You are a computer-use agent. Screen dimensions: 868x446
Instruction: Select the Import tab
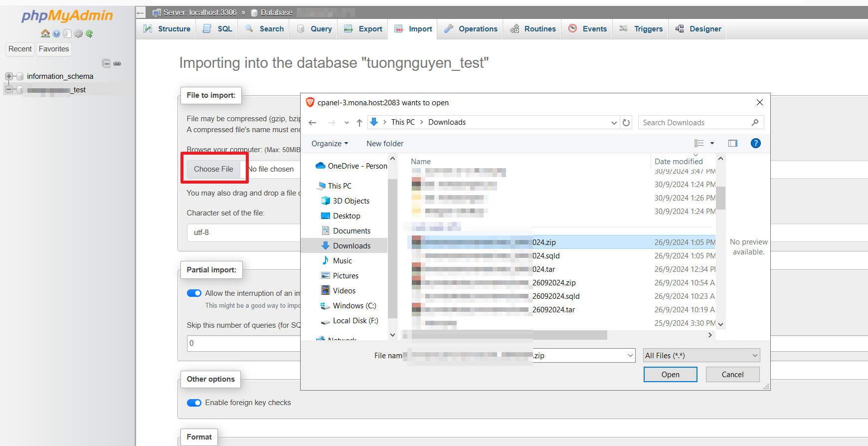[x=413, y=29]
